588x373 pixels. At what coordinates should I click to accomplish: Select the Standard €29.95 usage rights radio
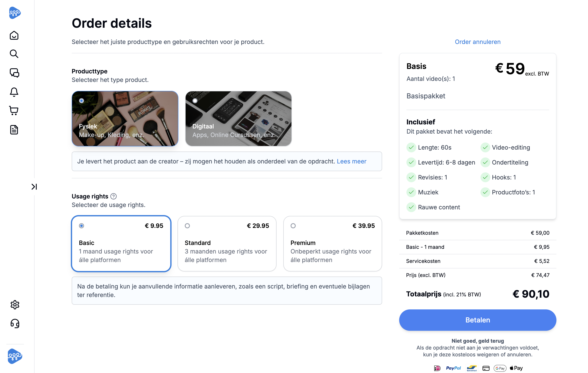(x=187, y=226)
